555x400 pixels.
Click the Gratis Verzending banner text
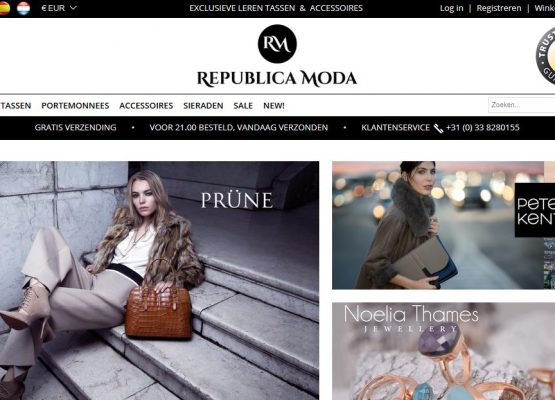pyautogui.click(x=75, y=127)
